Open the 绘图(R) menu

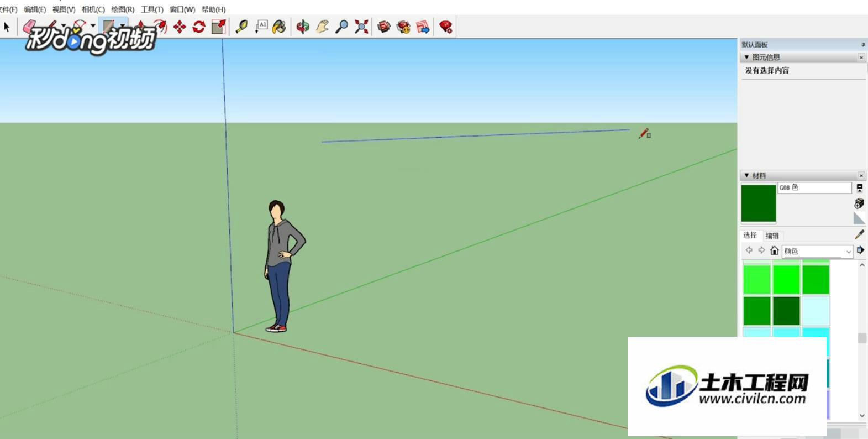[123, 9]
